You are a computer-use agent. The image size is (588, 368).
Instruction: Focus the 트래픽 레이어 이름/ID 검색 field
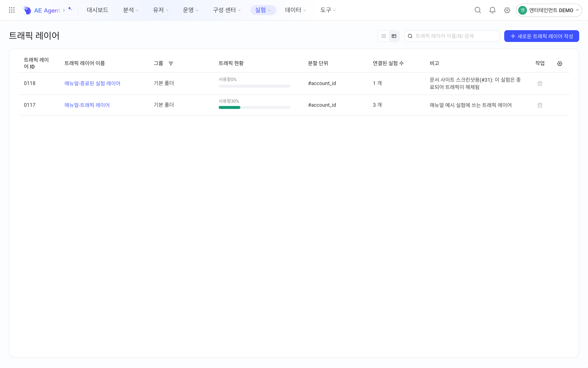point(452,36)
